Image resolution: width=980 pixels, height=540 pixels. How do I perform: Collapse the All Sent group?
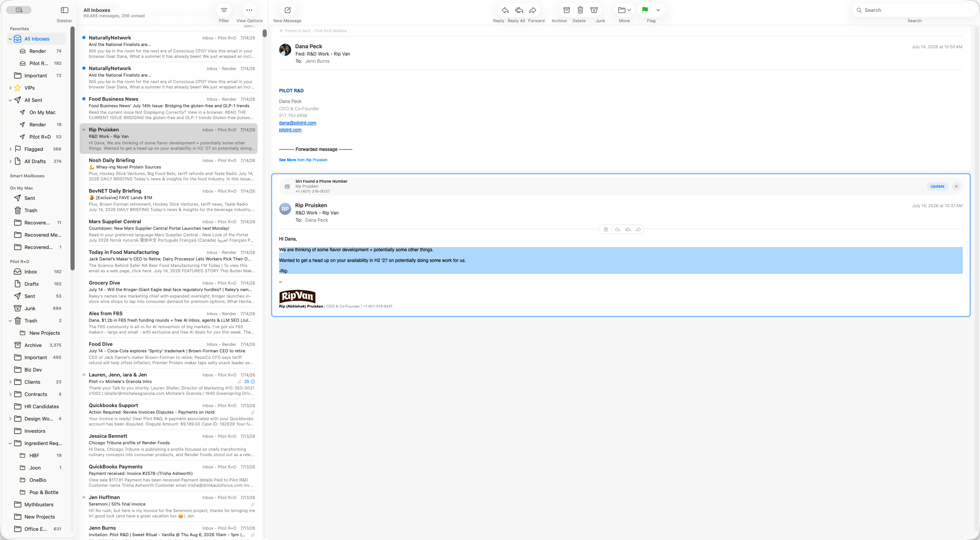pyautogui.click(x=10, y=100)
